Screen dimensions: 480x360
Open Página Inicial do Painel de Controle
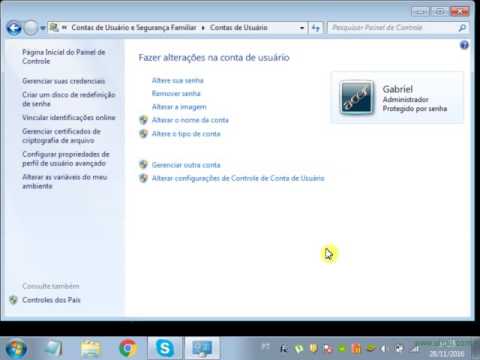point(64,57)
